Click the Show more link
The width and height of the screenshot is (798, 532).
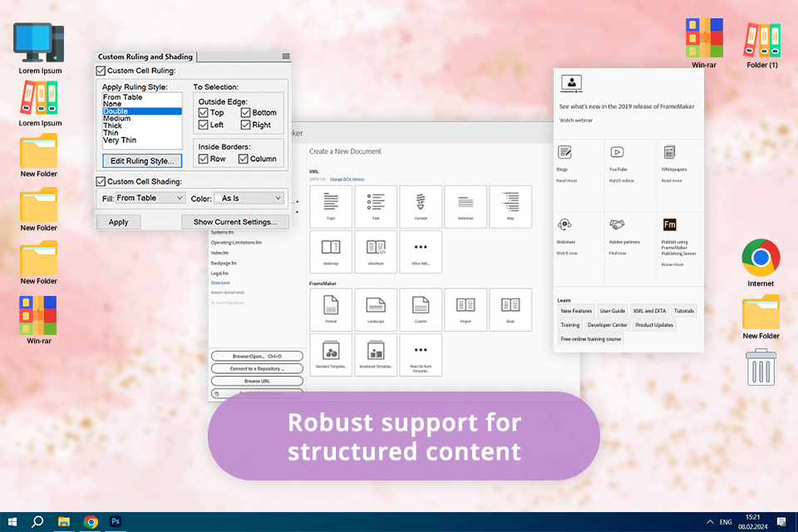pos(220,283)
